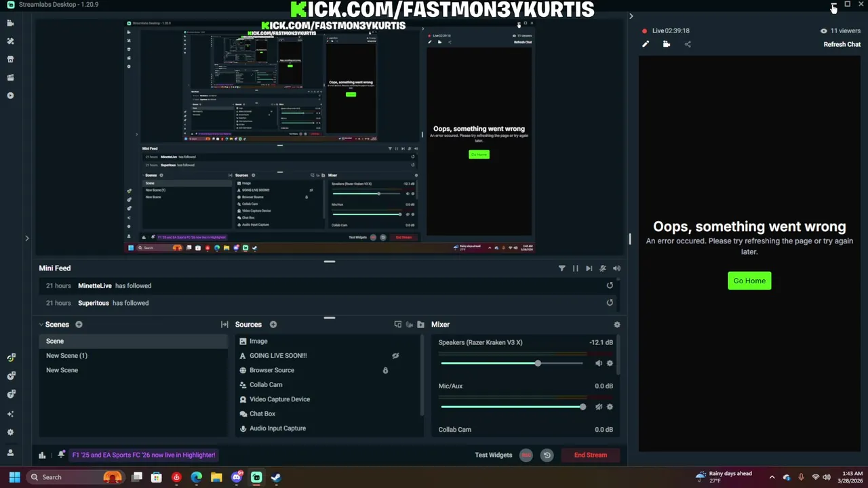
Task: Open the performance stats bar chart icon
Action: click(42, 455)
